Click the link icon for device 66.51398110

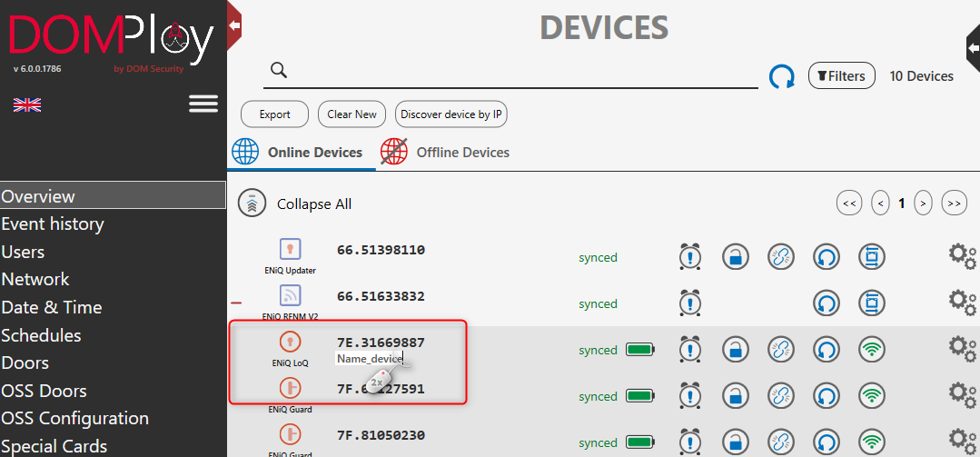[780, 257]
